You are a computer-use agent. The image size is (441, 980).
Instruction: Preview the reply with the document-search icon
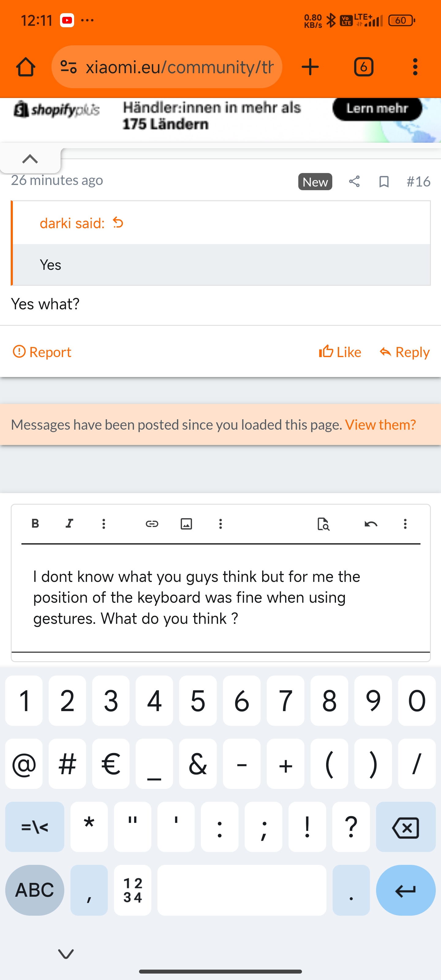[x=323, y=524]
